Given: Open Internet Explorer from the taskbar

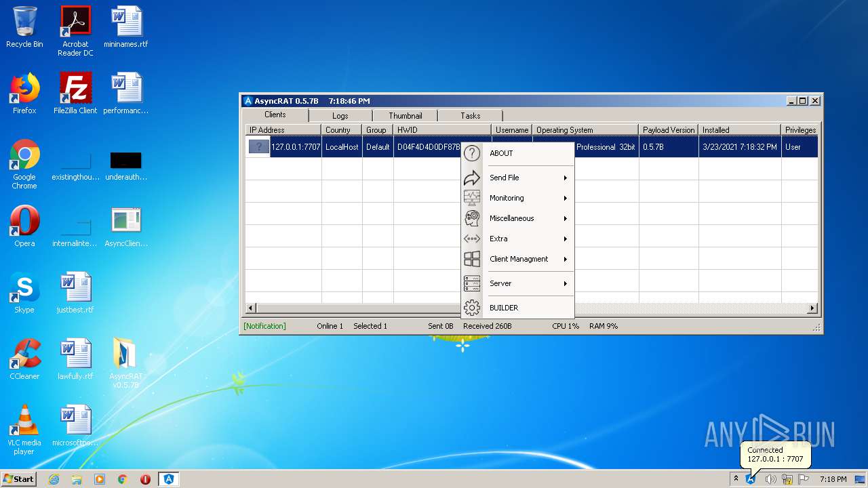Looking at the screenshot, I should point(54,479).
